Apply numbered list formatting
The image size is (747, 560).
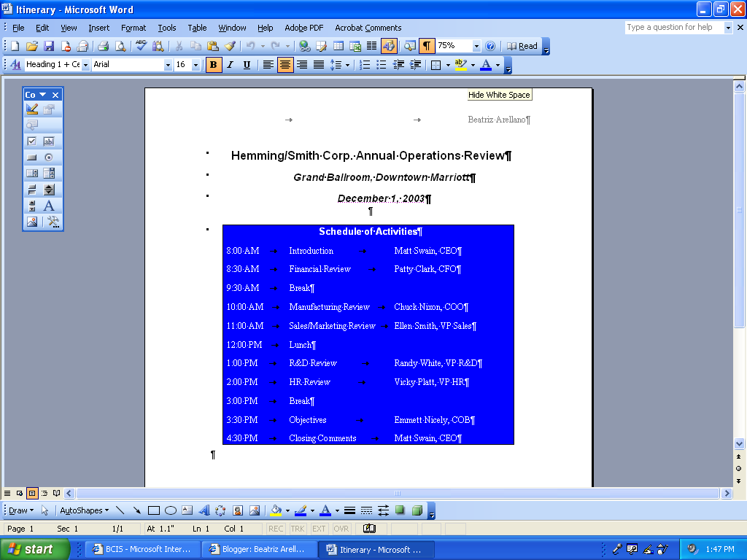(x=365, y=65)
